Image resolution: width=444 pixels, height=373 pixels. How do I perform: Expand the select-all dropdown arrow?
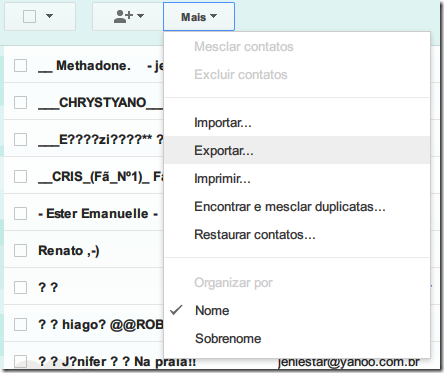(x=49, y=16)
